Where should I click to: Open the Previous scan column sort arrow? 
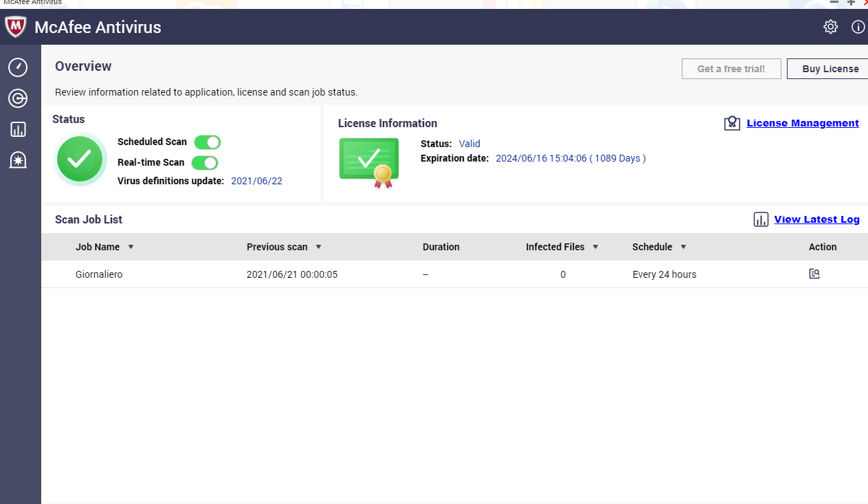(x=318, y=247)
